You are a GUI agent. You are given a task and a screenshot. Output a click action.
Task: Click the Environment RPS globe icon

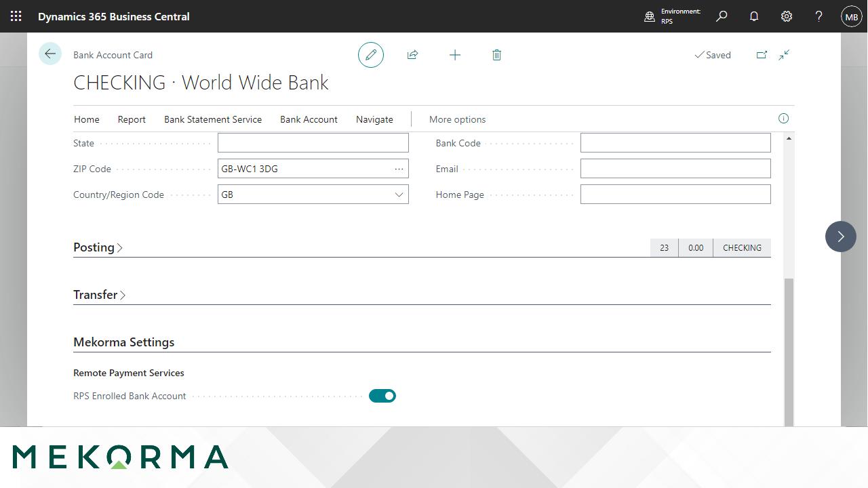pyautogui.click(x=650, y=16)
